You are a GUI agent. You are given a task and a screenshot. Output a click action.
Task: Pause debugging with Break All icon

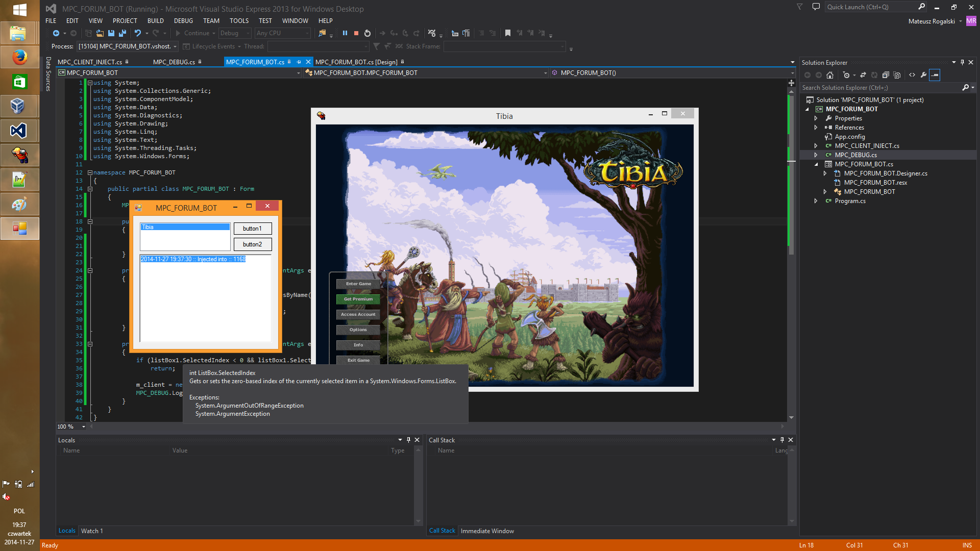tap(345, 33)
